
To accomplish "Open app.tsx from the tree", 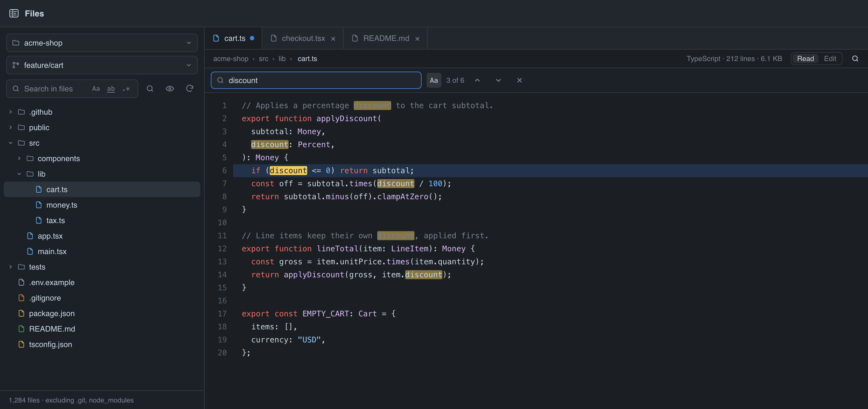I will (x=102, y=236).
